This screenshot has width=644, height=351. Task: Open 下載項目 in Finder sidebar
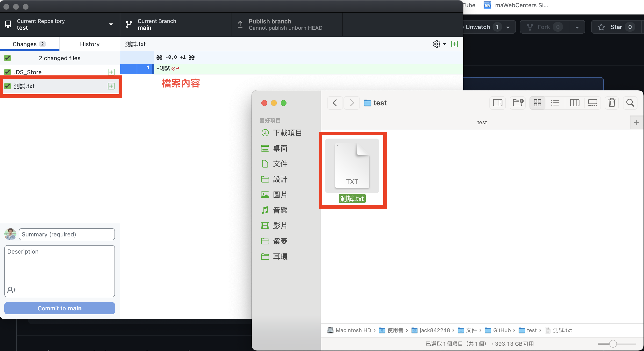(282, 133)
